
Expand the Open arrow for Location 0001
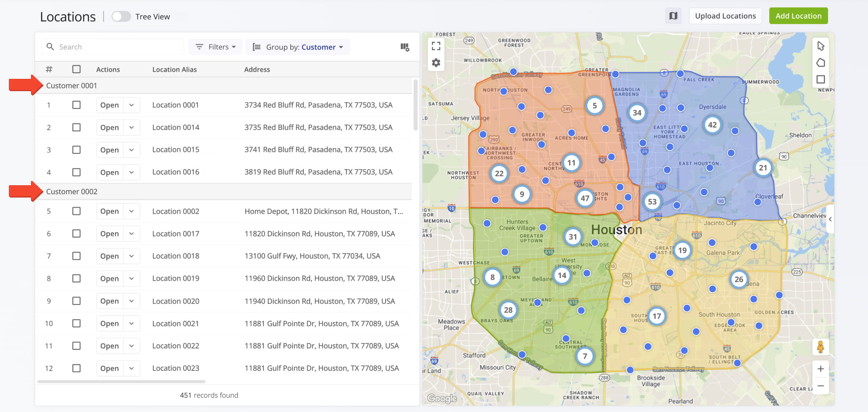coord(132,105)
